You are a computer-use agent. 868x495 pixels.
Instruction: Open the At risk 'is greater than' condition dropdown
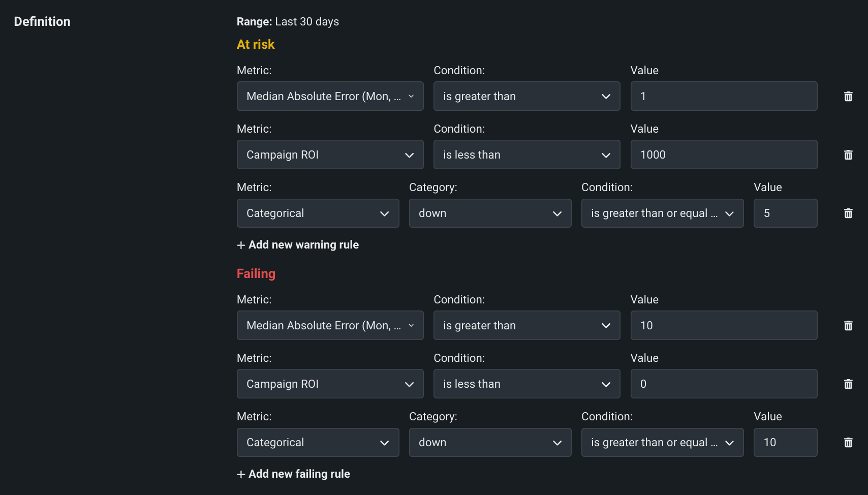click(526, 97)
